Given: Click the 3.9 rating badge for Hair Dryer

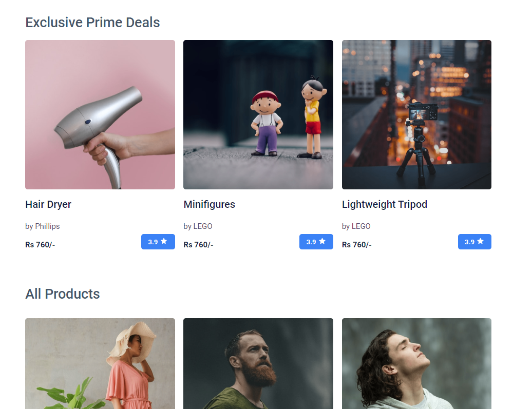Looking at the screenshot, I should (158, 242).
